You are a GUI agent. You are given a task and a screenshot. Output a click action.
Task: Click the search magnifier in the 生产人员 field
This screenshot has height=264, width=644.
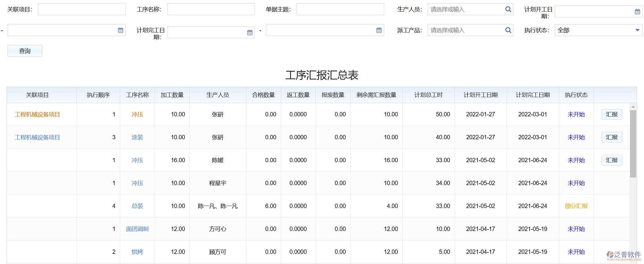click(x=508, y=9)
